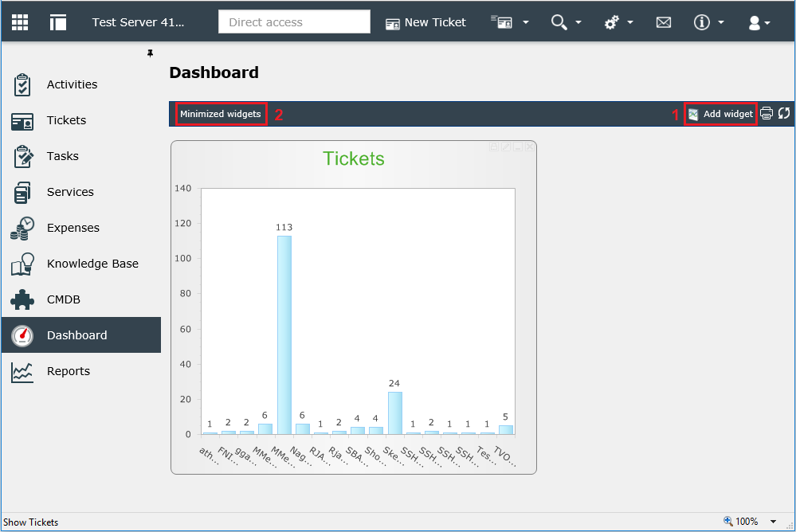
Task: Open Activities in the sidebar
Action: 72,84
